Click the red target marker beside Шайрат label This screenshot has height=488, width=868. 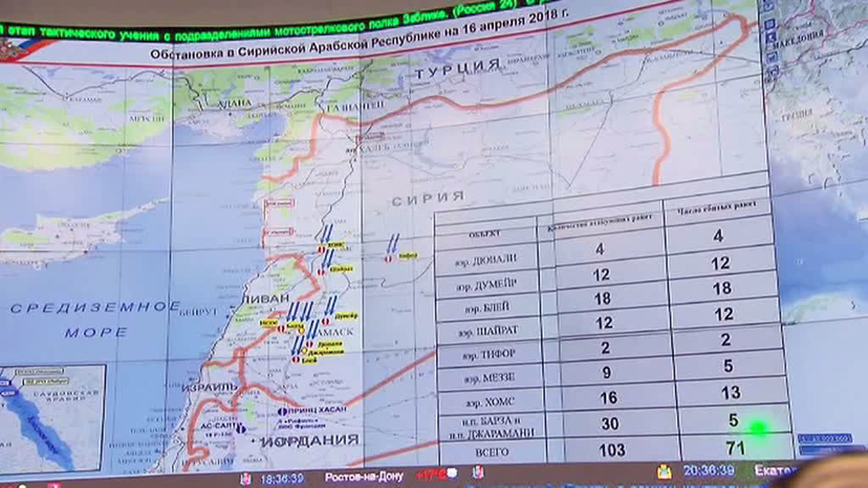click(322, 272)
